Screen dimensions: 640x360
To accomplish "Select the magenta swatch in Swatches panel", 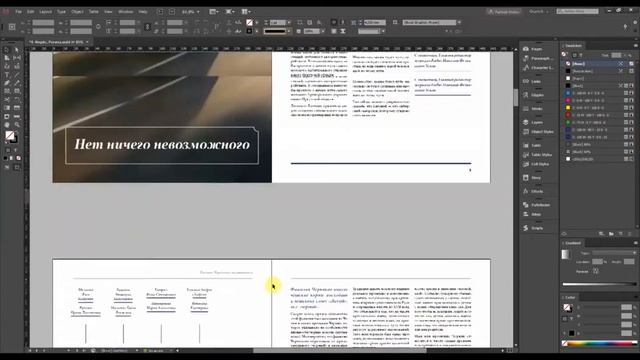I will [x=568, y=100].
